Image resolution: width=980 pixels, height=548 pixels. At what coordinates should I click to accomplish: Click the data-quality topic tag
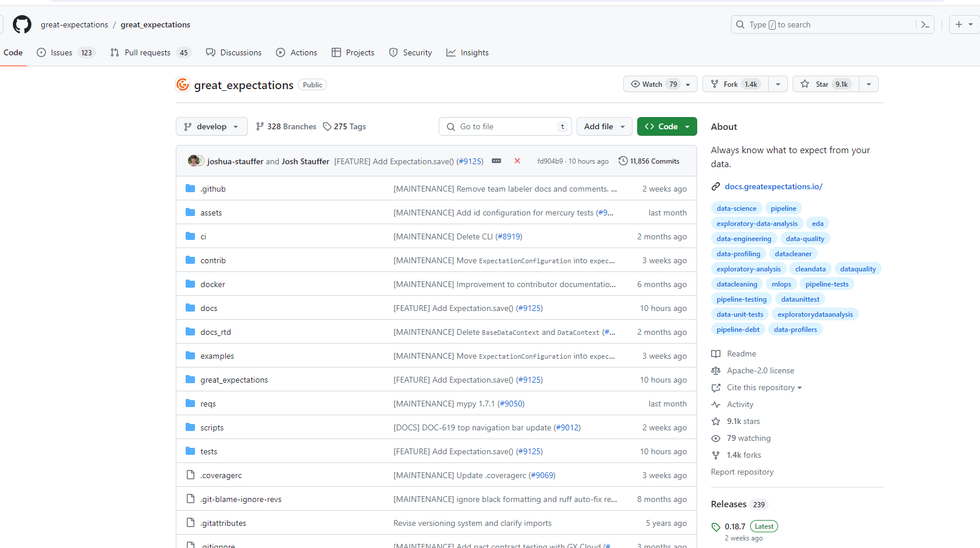[805, 239]
